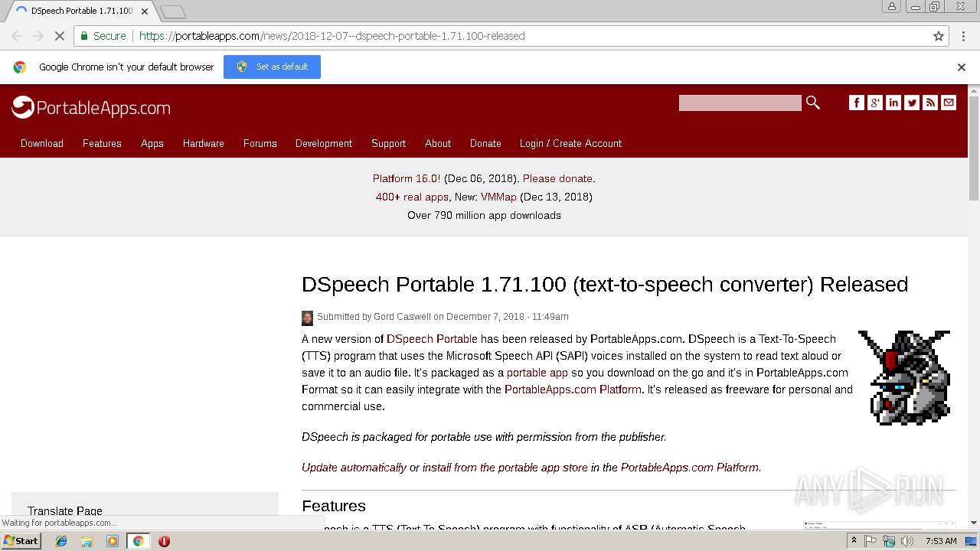The width and height of the screenshot is (980, 551).
Task: Open the About menu item
Action: point(438,143)
